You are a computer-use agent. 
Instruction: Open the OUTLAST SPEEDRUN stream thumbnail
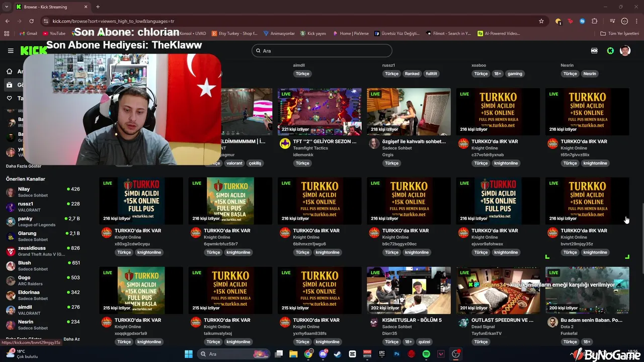(498, 290)
